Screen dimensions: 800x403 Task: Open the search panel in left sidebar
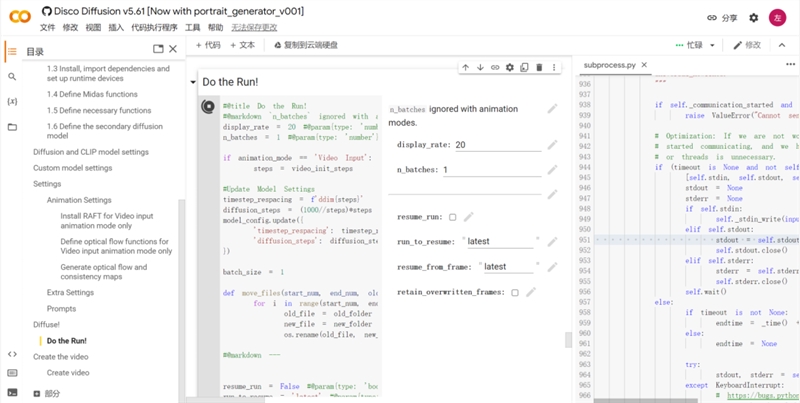12,76
